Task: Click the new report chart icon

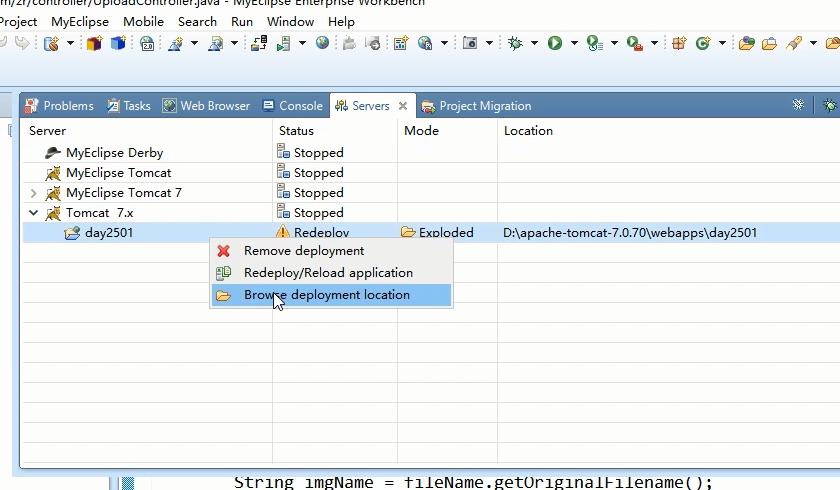Action: [x=401, y=43]
